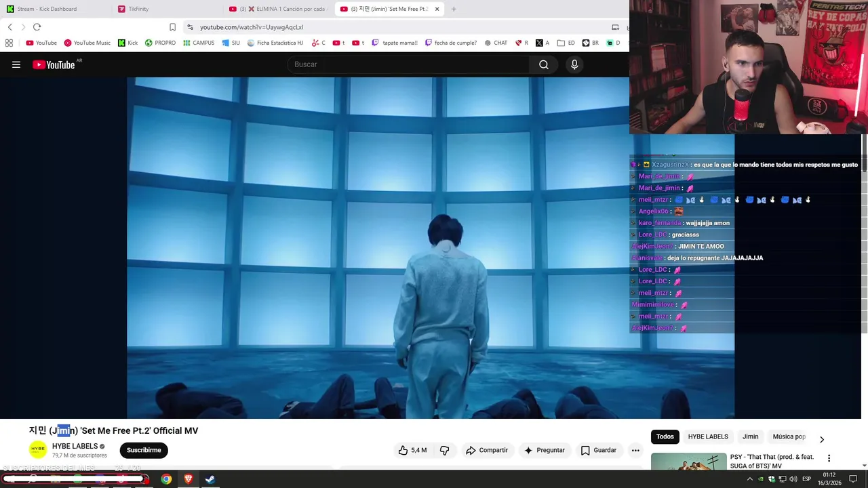868x488 pixels.
Task: Show more filter chips with the right arrow
Action: pyautogui.click(x=822, y=439)
